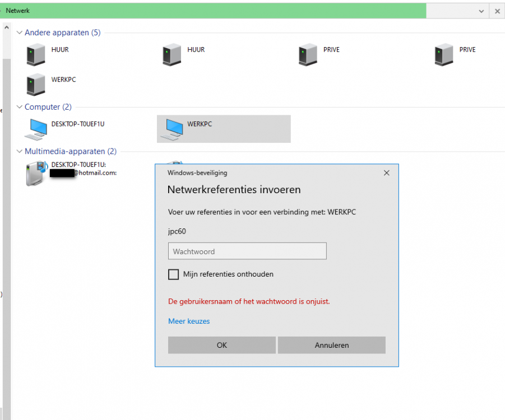505x420 pixels.
Task: Collapse the Andere apparaten section
Action: [19, 32]
